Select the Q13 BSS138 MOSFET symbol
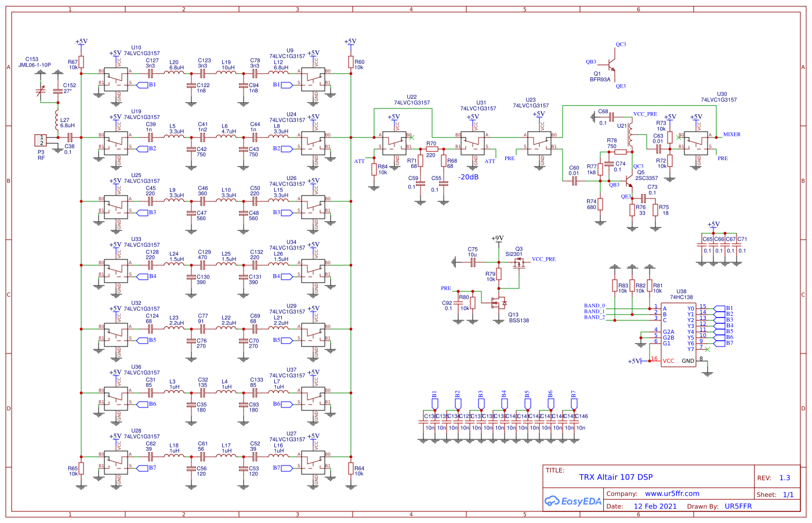 click(x=498, y=302)
